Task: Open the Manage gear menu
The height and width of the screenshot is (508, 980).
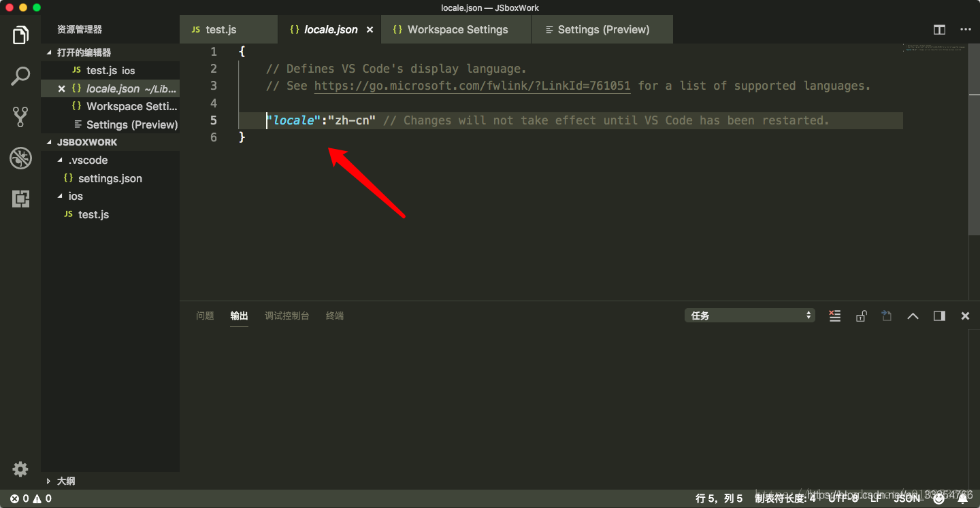Action: [x=20, y=469]
